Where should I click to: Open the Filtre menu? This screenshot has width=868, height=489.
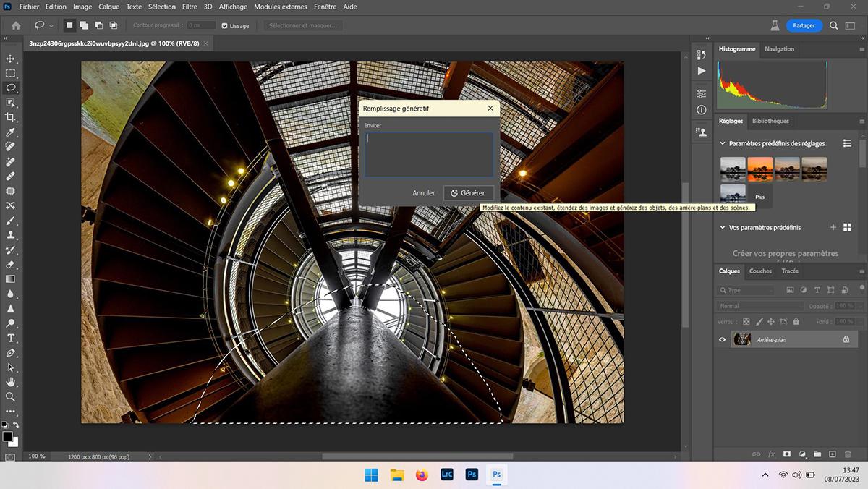click(x=190, y=7)
